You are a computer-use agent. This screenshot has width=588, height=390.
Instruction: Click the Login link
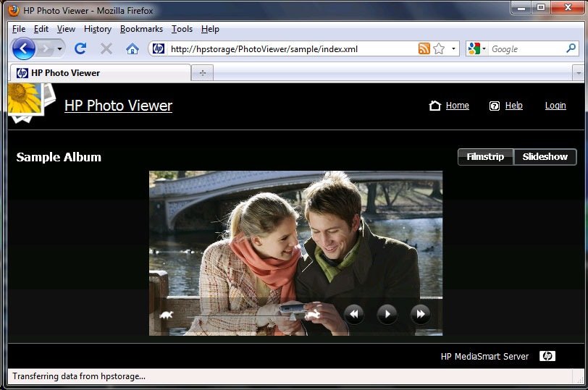[555, 106]
